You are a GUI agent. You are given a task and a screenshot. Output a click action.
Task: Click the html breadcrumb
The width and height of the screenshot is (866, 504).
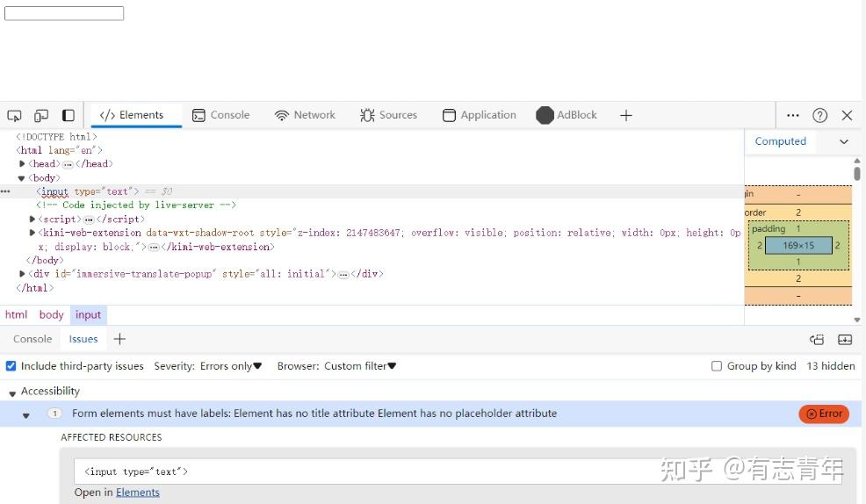click(16, 314)
